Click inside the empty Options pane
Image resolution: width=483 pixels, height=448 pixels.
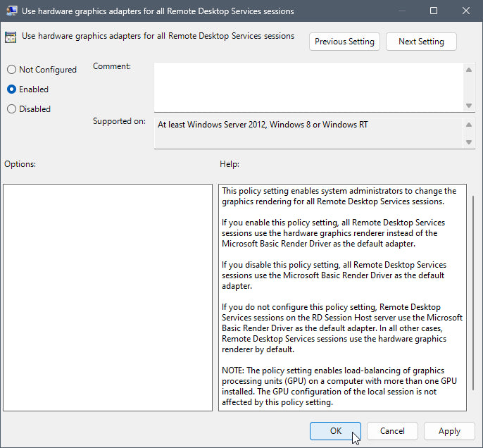coord(108,297)
